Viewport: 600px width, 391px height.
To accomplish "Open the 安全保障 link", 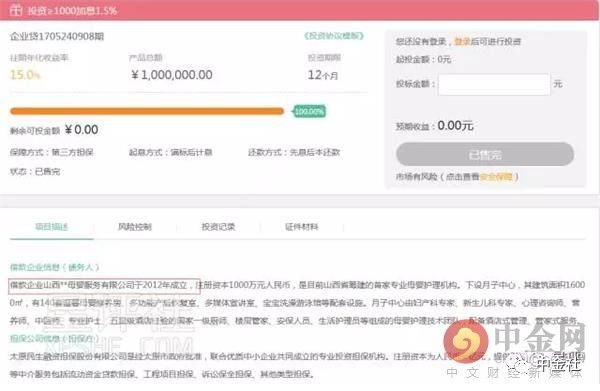I will coord(496,177).
